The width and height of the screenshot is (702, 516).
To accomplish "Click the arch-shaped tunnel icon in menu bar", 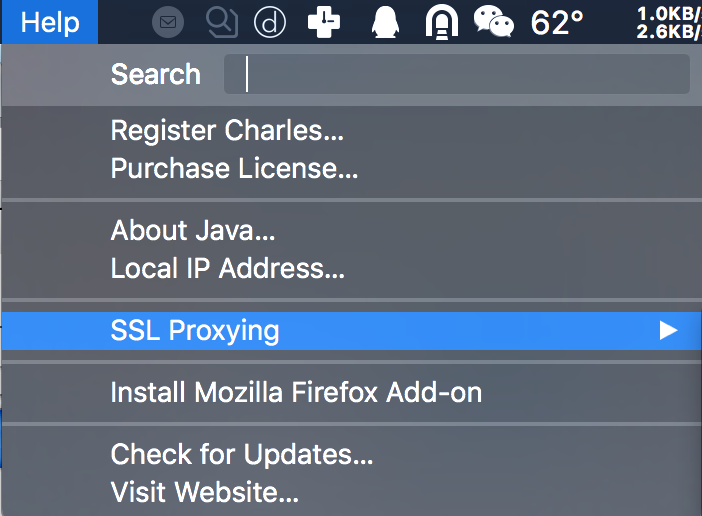I will pos(439,21).
